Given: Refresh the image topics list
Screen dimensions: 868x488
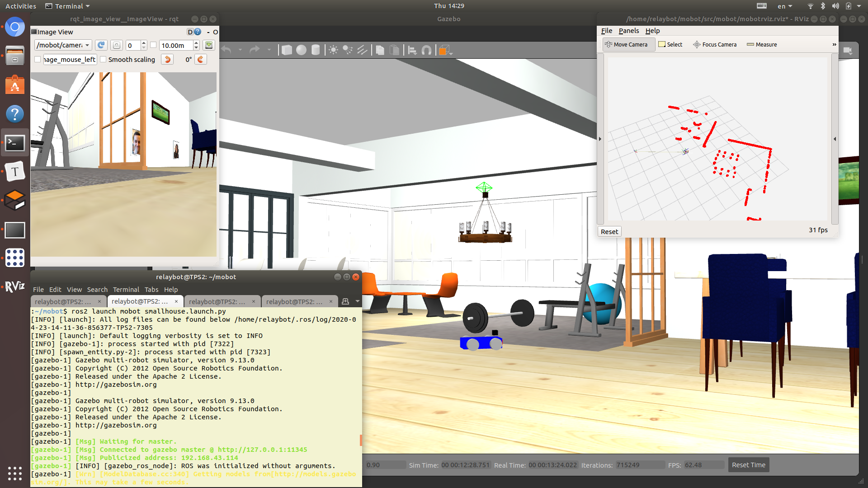Looking at the screenshot, I should (x=101, y=45).
